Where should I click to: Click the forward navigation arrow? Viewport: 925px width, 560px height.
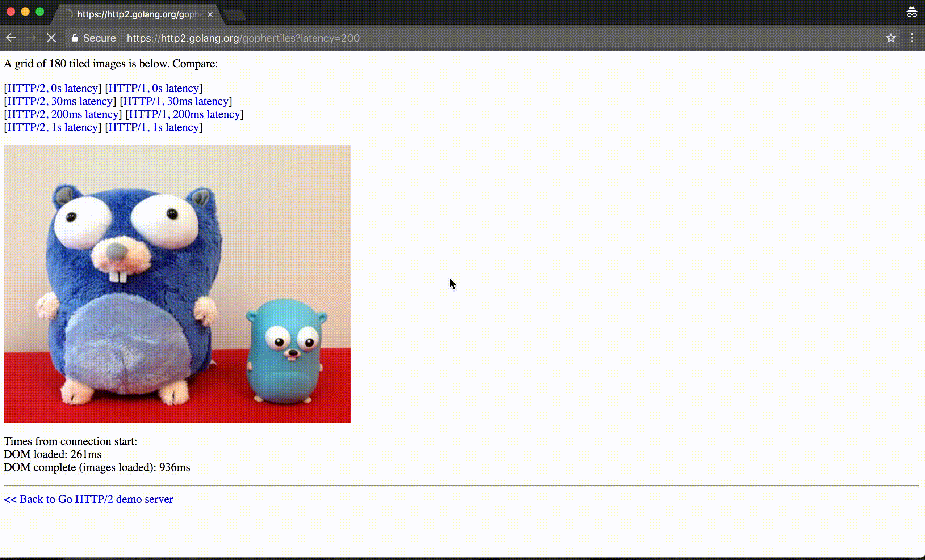point(31,38)
